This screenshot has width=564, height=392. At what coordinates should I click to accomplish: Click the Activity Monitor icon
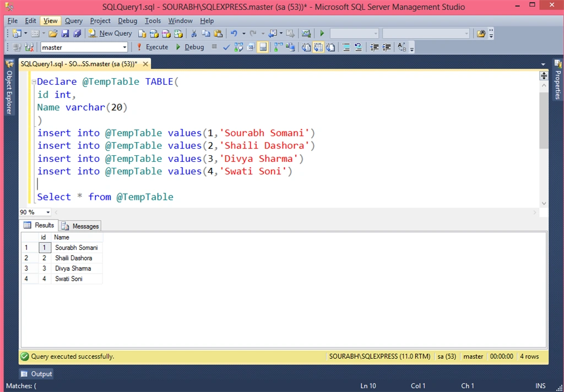point(306,34)
